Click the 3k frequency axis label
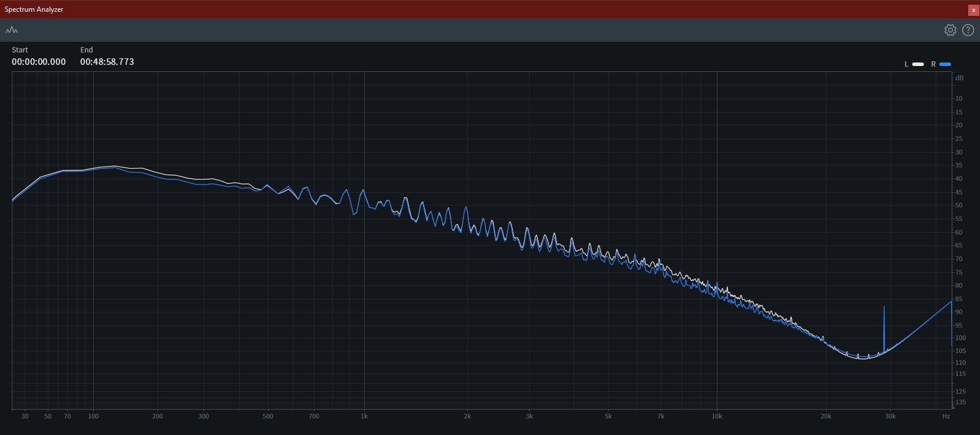 (529, 416)
